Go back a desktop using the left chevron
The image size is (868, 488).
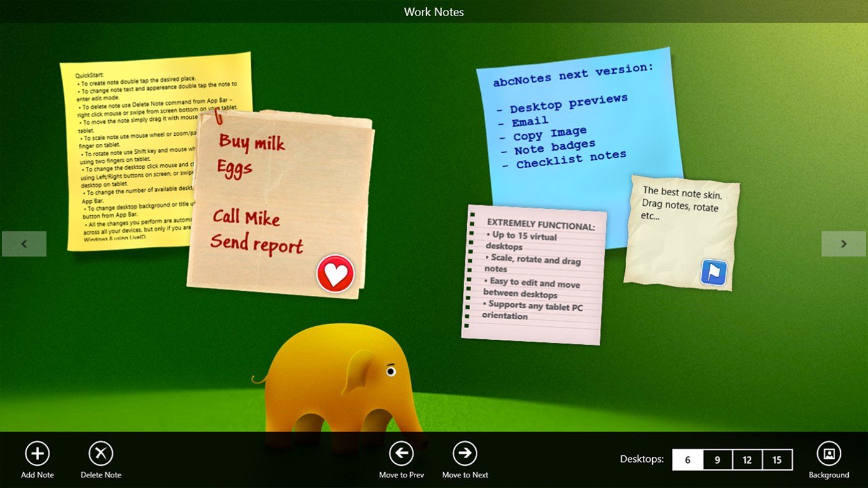pyautogui.click(x=24, y=243)
